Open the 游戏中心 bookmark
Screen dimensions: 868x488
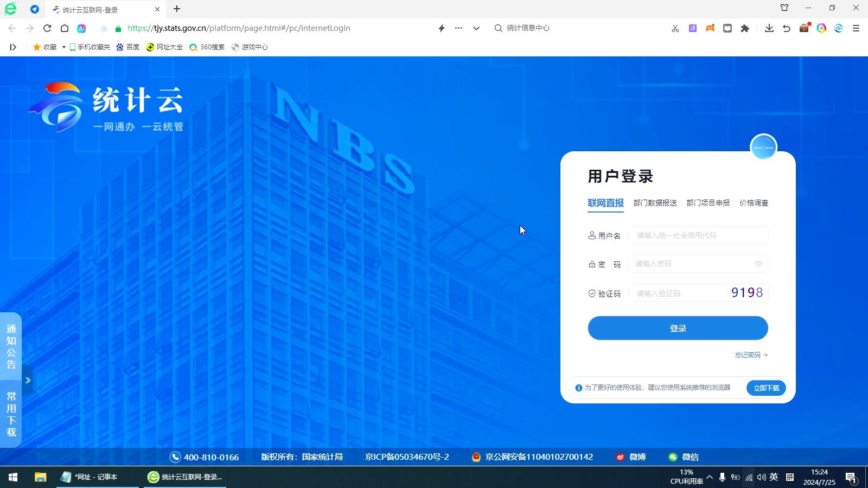pos(250,47)
